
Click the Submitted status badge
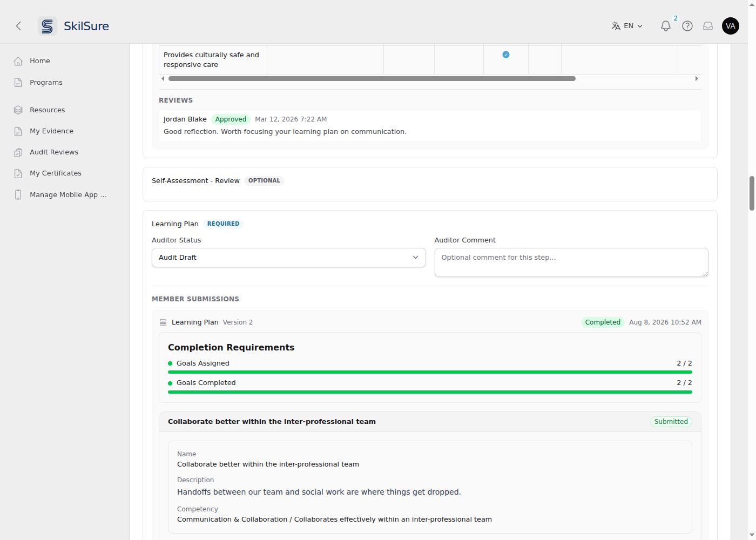671,422
